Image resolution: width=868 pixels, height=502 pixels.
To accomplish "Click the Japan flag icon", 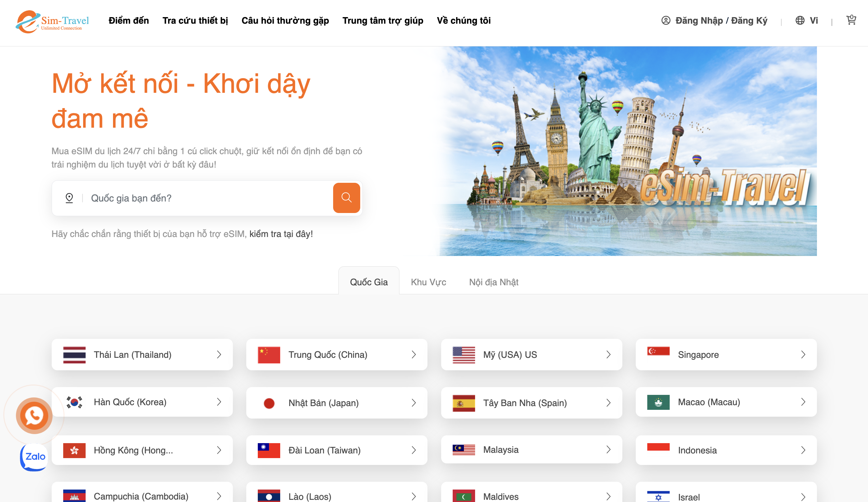I will [x=269, y=403].
